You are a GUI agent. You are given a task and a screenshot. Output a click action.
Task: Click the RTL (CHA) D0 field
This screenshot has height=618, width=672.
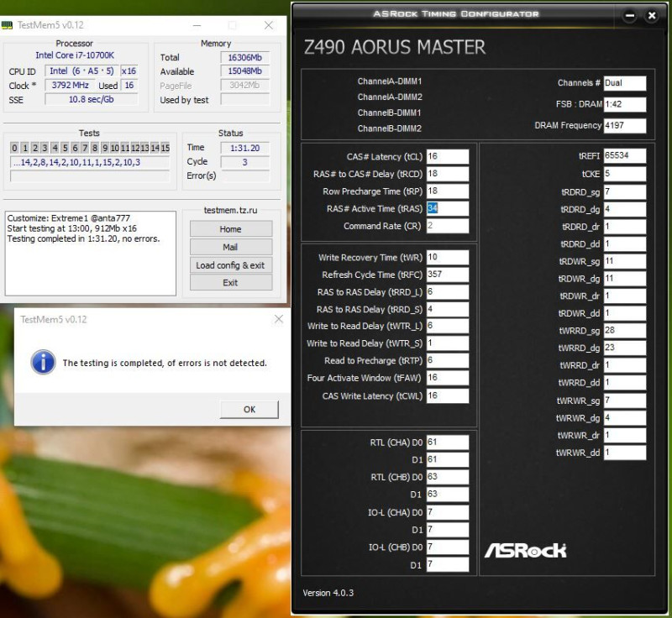click(x=448, y=442)
